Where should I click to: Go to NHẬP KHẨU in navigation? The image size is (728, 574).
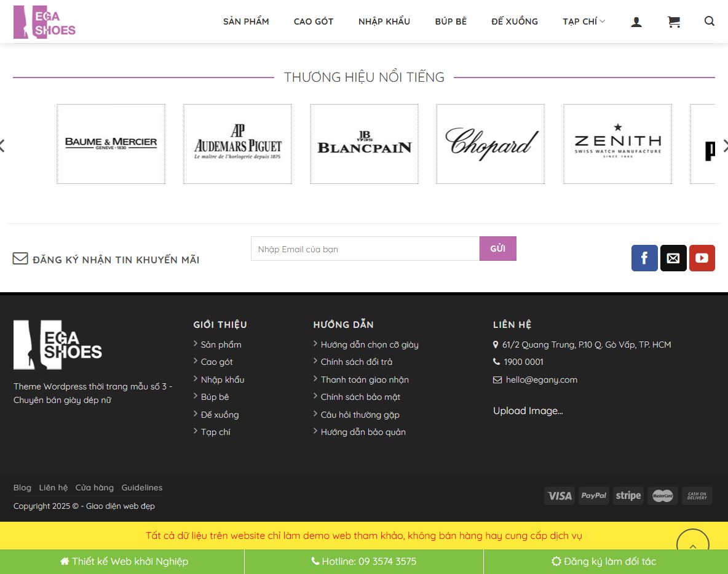pyautogui.click(x=384, y=22)
